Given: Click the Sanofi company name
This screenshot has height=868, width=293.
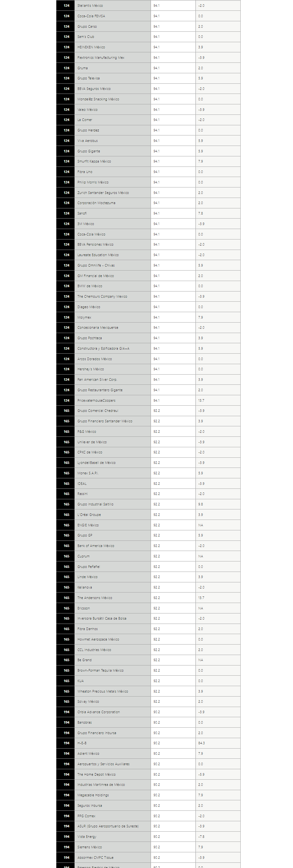Looking at the screenshot, I should (x=82, y=213).
